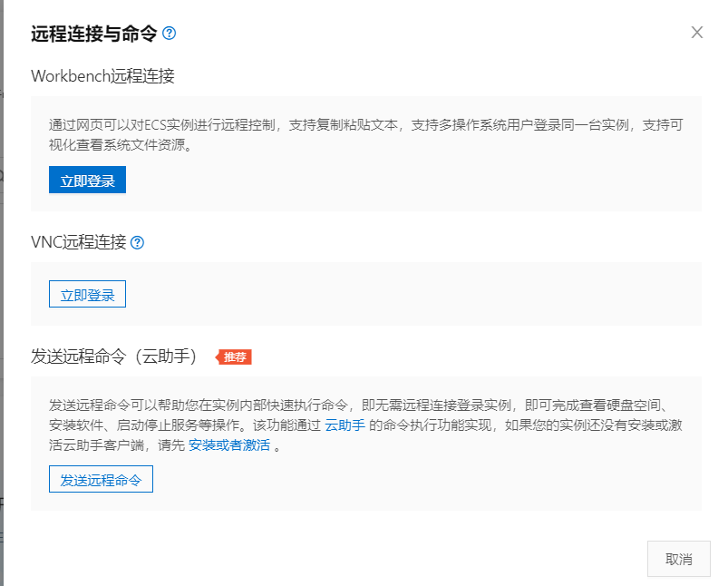Select the 推荐 recommendation tag
The image size is (728, 586).
coord(235,356)
